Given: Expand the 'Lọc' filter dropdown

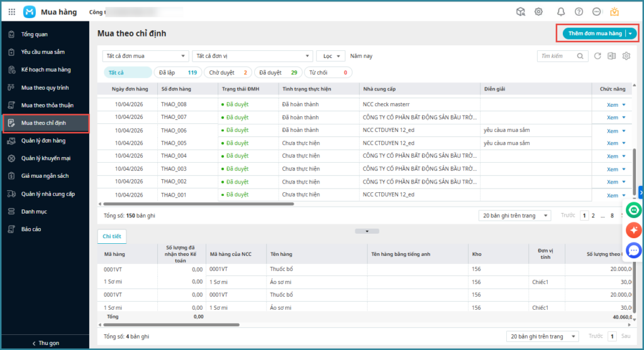Looking at the screenshot, I should pos(331,56).
